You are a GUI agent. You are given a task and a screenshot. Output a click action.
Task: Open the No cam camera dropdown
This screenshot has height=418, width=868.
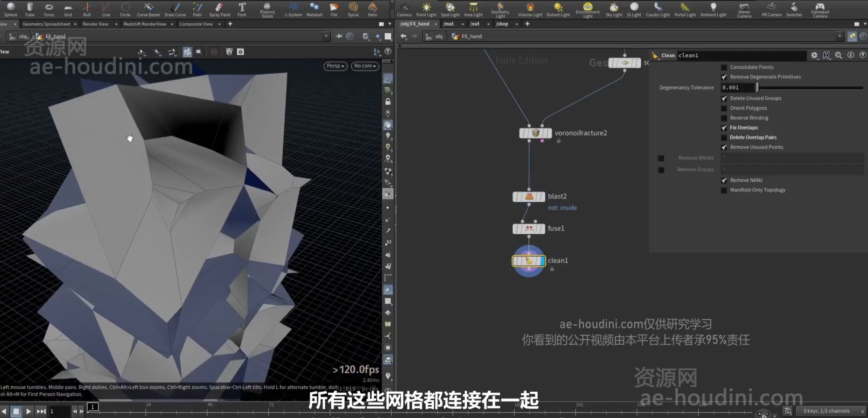pyautogui.click(x=365, y=66)
